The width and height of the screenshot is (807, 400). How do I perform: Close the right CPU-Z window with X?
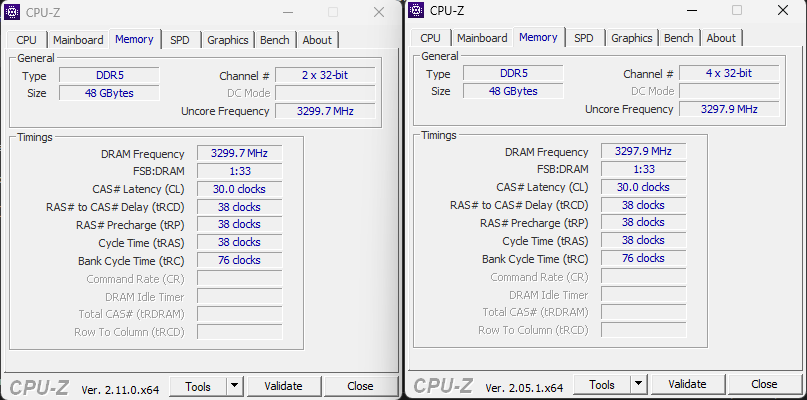point(783,10)
